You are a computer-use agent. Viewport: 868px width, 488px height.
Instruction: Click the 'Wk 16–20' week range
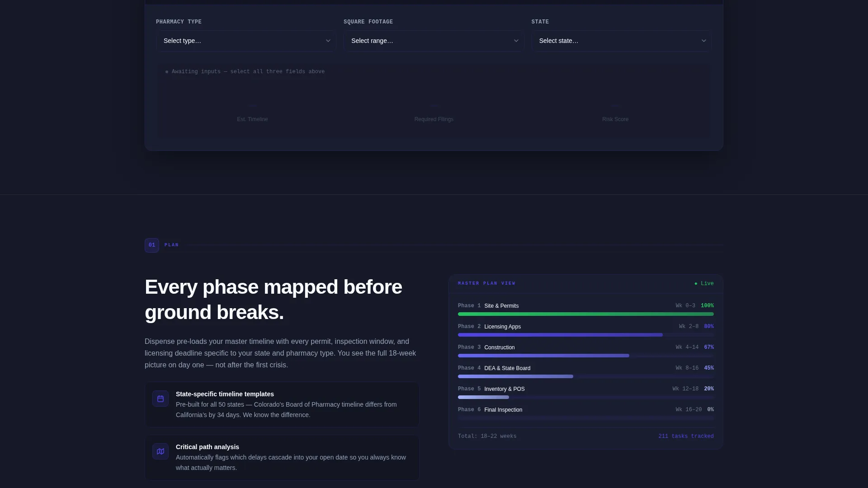pos(689,410)
